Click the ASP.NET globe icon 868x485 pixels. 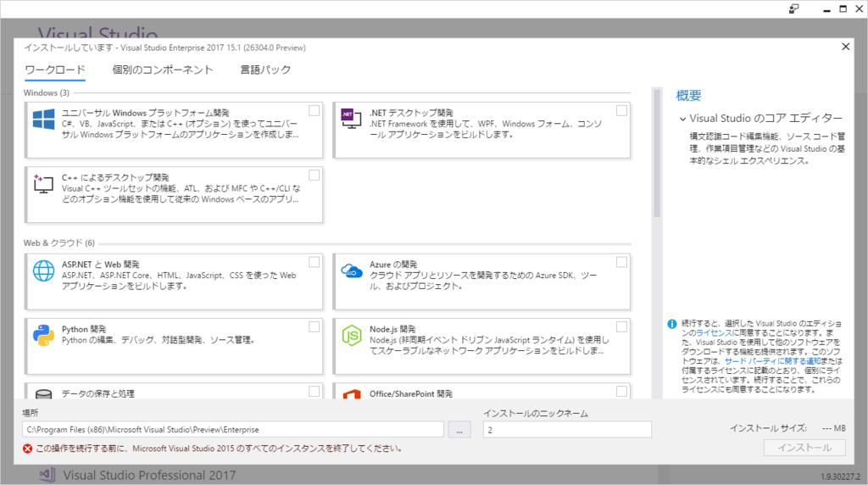pyautogui.click(x=44, y=270)
